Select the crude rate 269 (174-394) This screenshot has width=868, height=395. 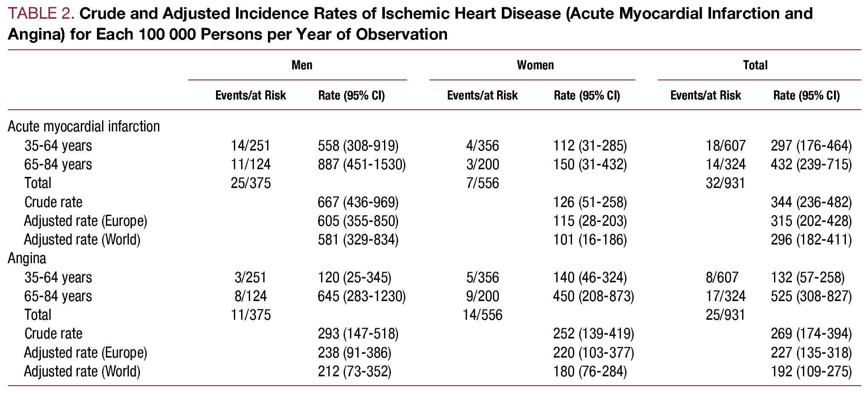click(x=811, y=334)
